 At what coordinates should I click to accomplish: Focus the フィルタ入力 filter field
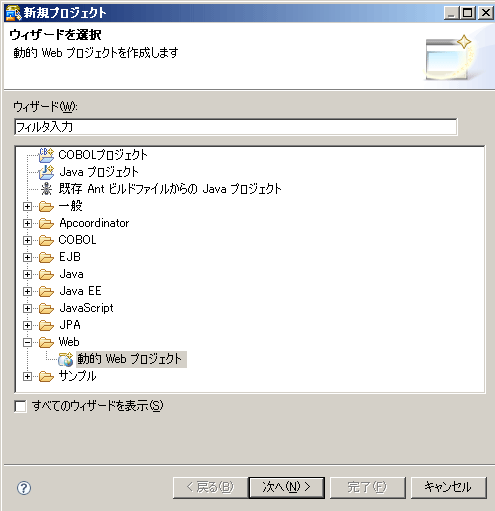pos(236,127)
